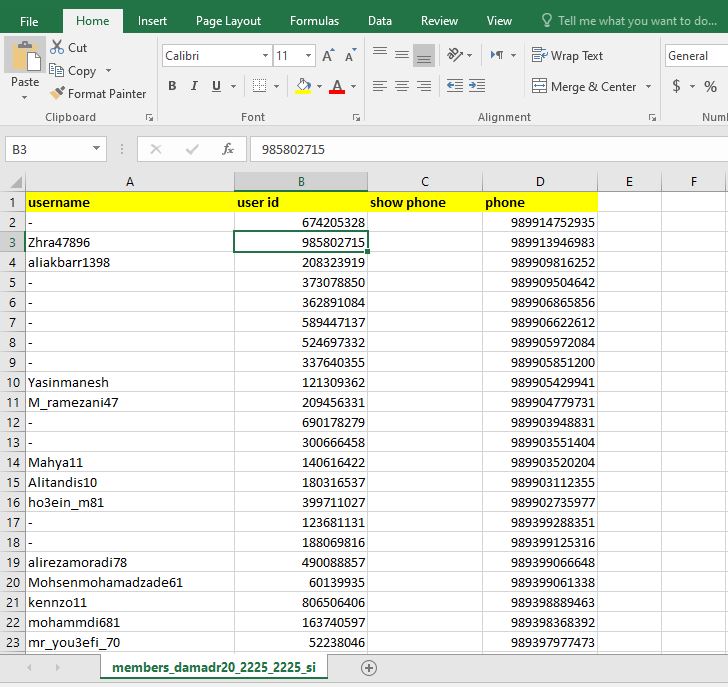The width and height of the screenshot is (728, 687).
Task: Click the Paste icon in Clipboard group
Action: (x=25, y=57)
